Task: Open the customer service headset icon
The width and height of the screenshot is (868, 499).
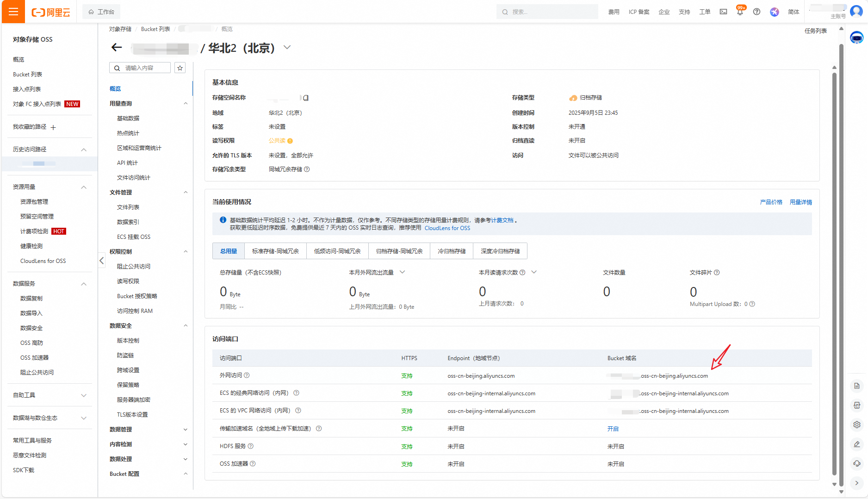Action: (856, 463)
